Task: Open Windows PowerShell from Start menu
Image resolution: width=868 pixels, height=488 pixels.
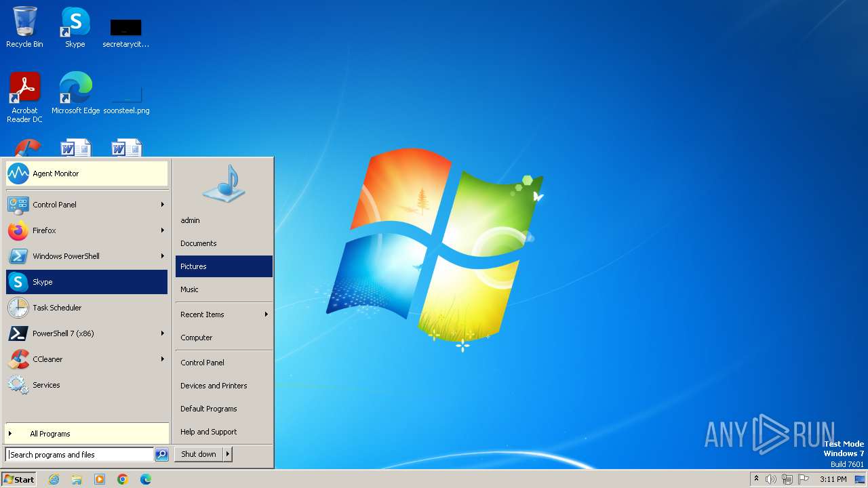Action: 87,256
